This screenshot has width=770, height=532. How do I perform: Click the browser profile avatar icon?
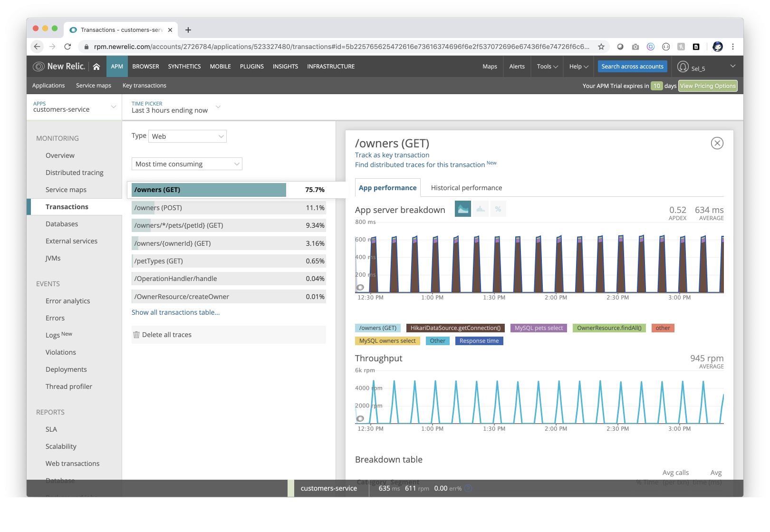point(718,47)
